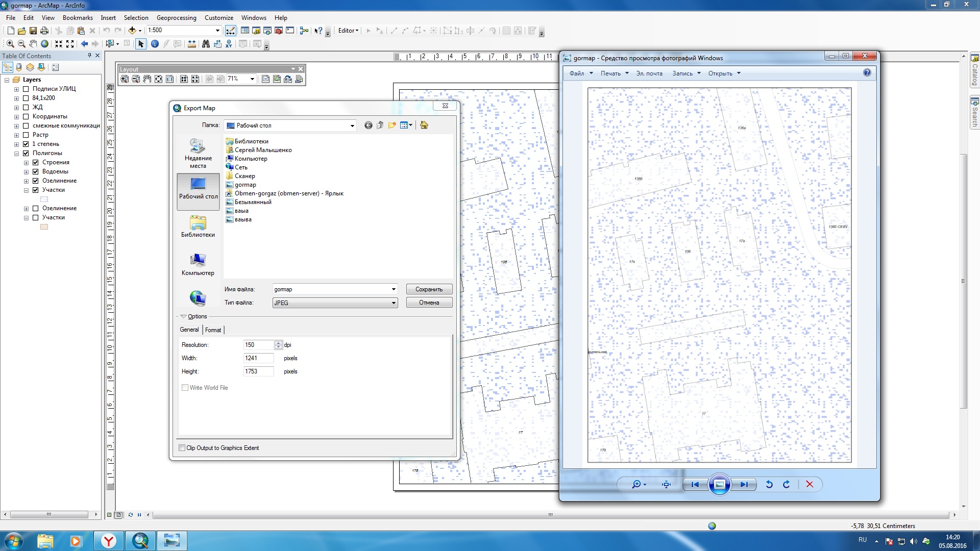980x551 pixels.
Task: Select the Pan hand tool
Action: 33,44
